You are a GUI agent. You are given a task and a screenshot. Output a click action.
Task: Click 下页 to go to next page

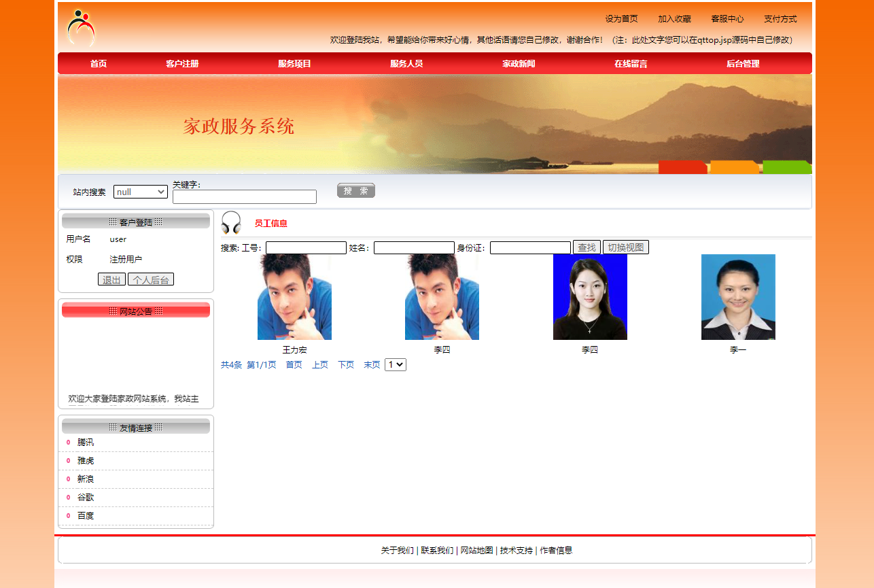(346, 364)
